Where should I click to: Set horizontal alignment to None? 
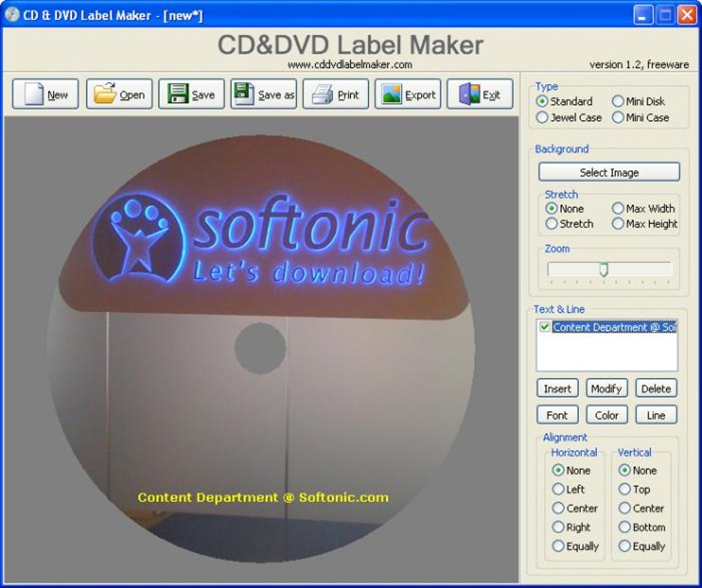(558, 470)
